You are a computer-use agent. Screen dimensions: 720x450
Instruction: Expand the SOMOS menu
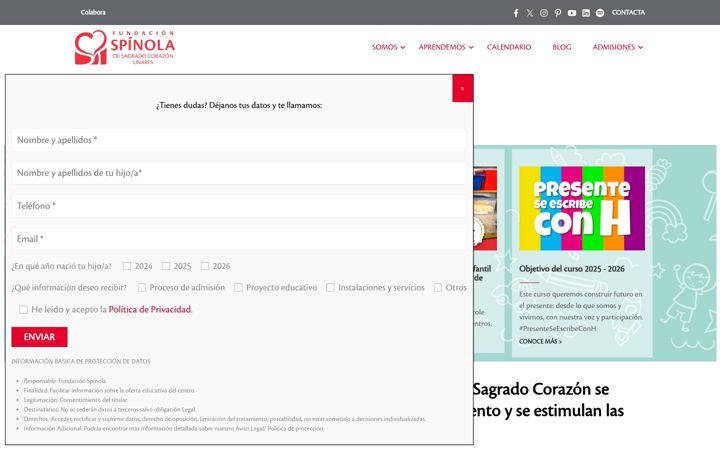[388, 47]
